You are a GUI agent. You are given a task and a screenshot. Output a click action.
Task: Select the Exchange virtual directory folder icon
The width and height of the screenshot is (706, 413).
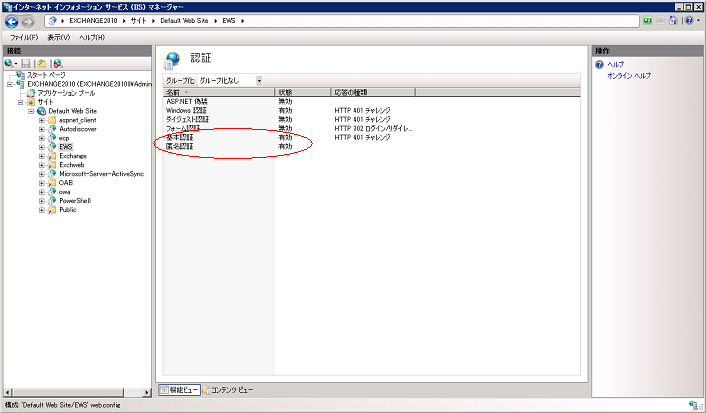52,156
